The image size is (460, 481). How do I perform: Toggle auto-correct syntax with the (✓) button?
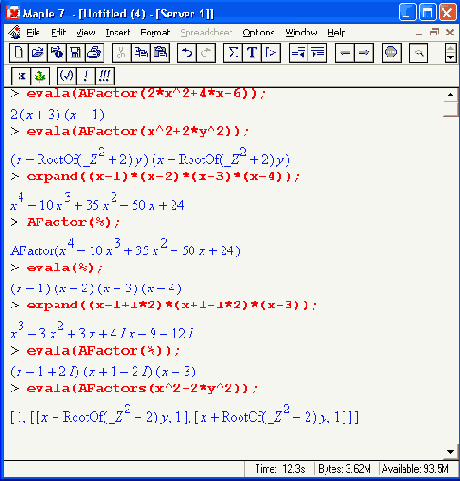tap(67, 76)
